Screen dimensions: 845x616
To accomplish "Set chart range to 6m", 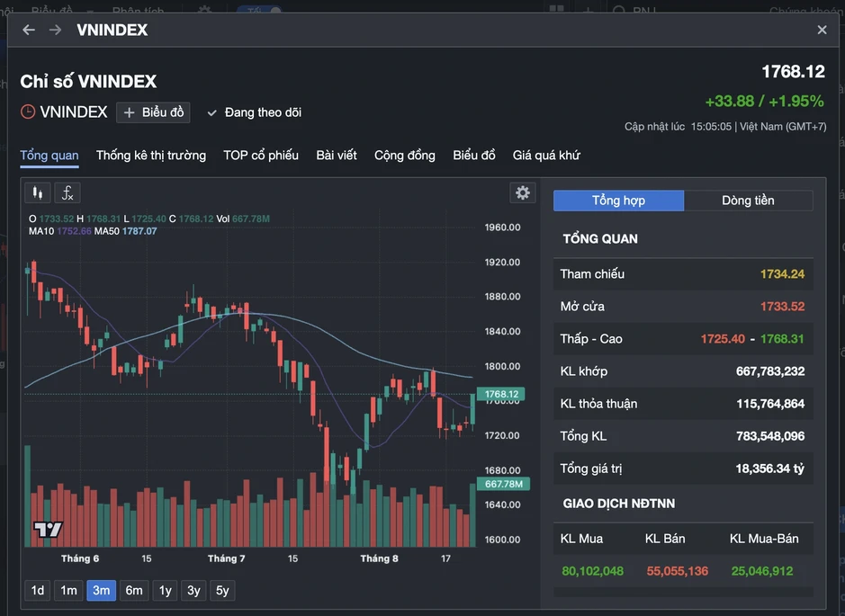I will click(x=134, y=590).
